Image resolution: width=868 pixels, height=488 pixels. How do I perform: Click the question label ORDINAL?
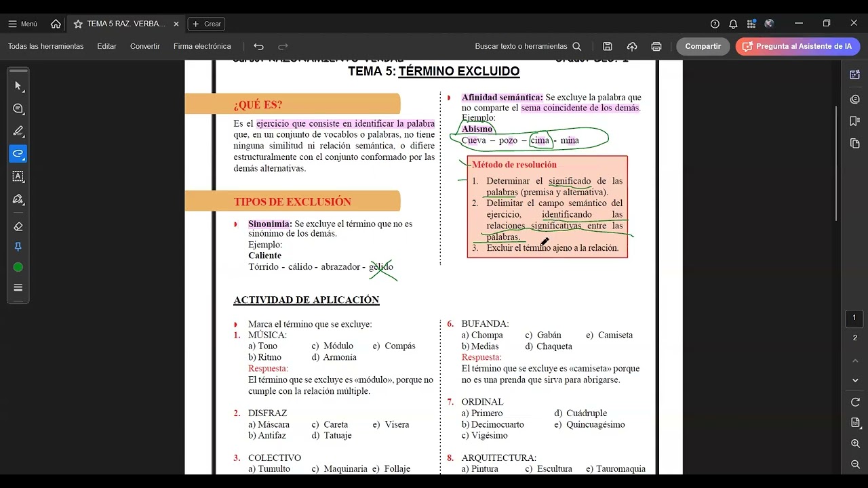tap(482, 402)
